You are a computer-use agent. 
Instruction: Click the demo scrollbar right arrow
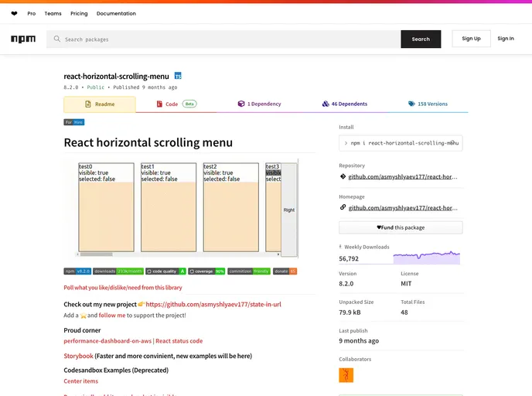pos(278,254)
